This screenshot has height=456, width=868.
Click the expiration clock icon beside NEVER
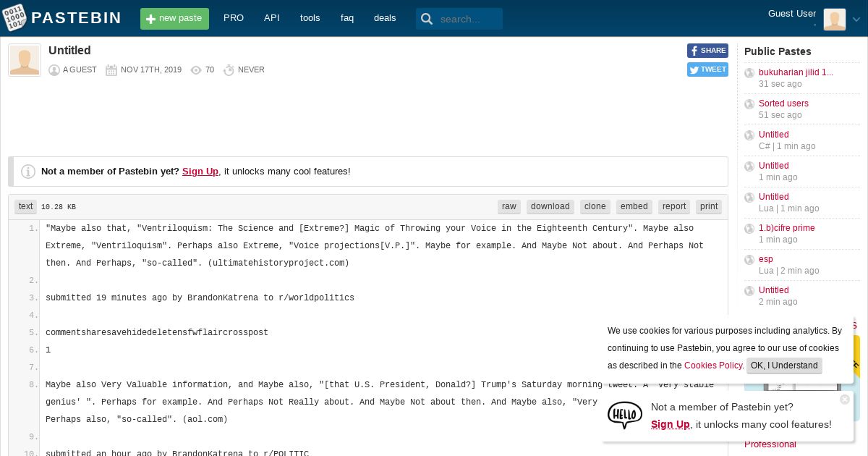(x=229, y=70)
